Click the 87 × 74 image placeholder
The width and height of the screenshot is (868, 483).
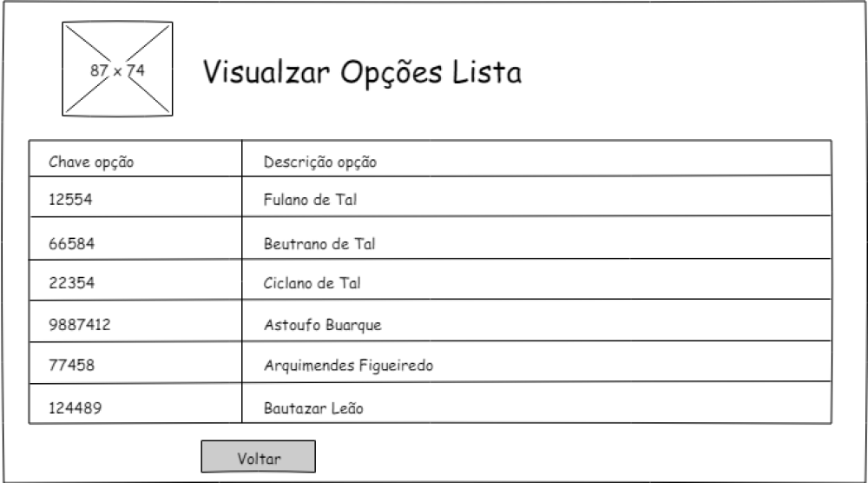coord(117,69)
